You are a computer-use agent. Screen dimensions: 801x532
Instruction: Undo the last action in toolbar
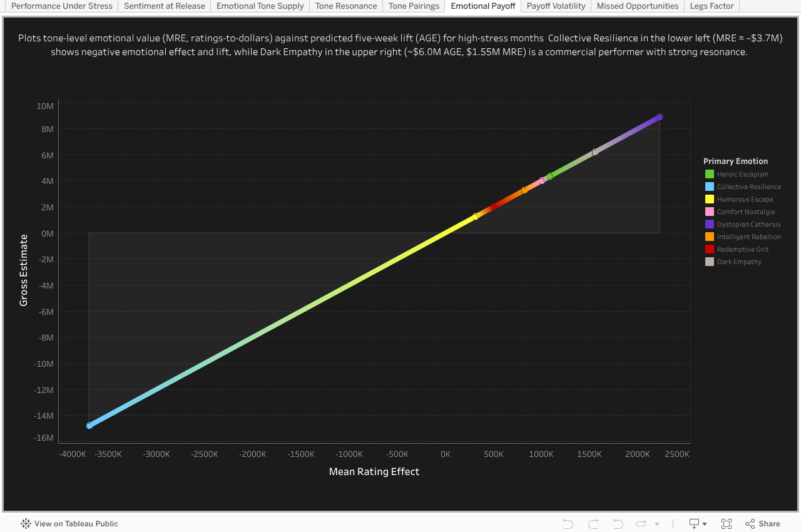[568, 524]
